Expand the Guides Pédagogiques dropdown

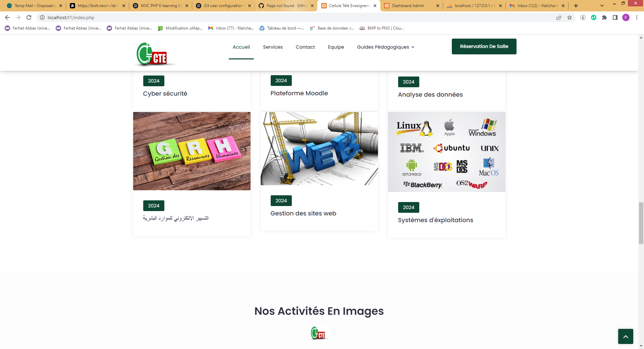[x=386, y=47]
